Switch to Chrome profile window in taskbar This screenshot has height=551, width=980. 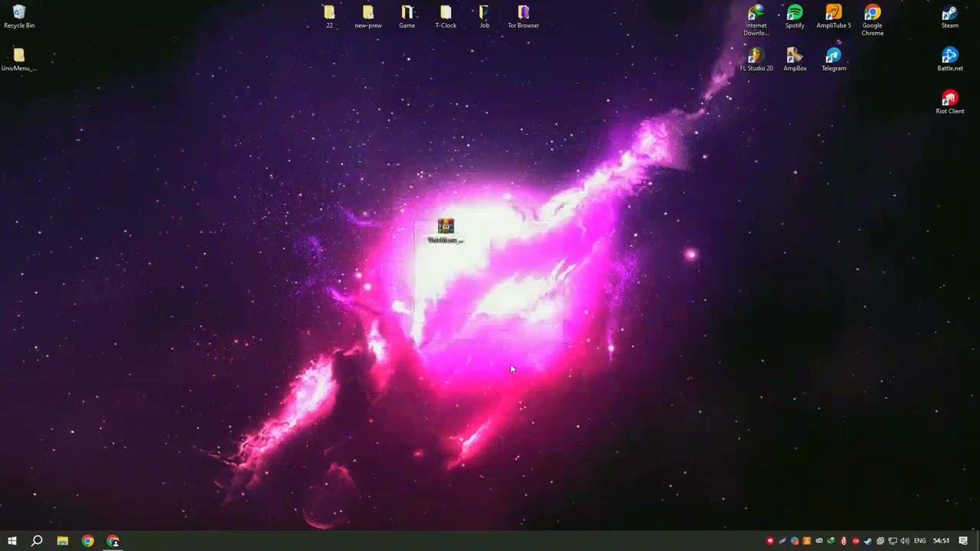point(113,541)
